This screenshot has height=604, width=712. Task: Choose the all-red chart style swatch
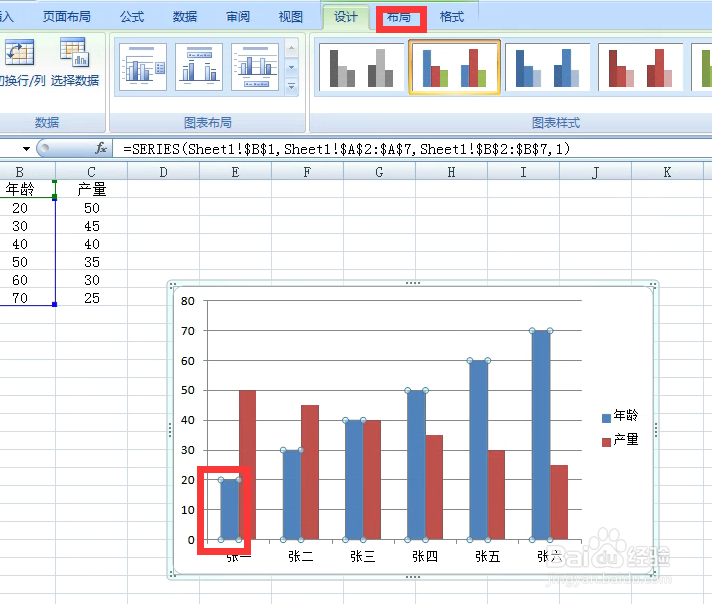point(640,67)
